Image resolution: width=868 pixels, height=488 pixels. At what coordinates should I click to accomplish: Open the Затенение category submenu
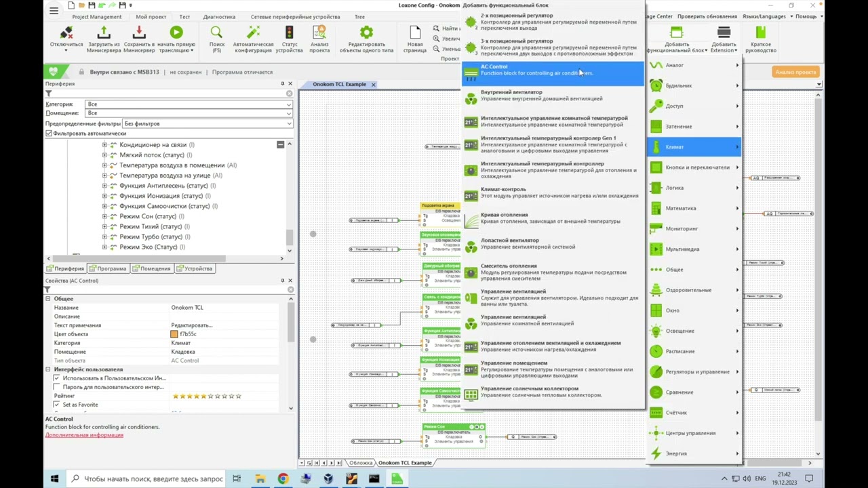694,126
